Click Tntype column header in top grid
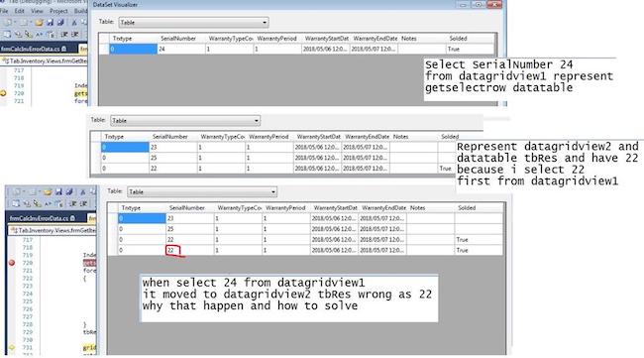The width and height of the screenshot is (644, 358). tap(134, 39)
